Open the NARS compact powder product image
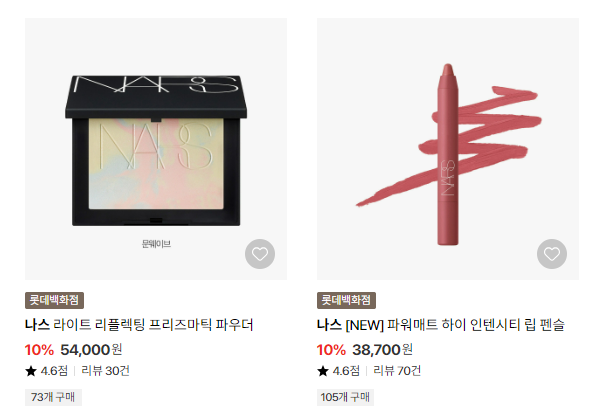 coord(156,149)
